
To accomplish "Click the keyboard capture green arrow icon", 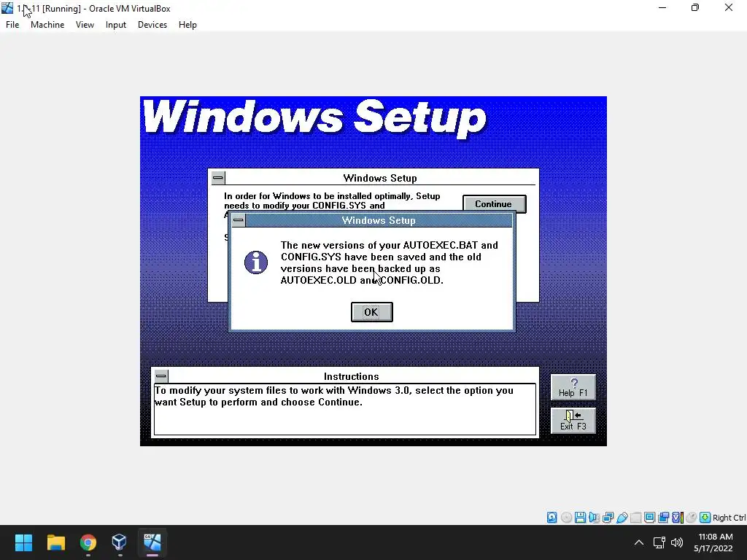I will [705, 518].
